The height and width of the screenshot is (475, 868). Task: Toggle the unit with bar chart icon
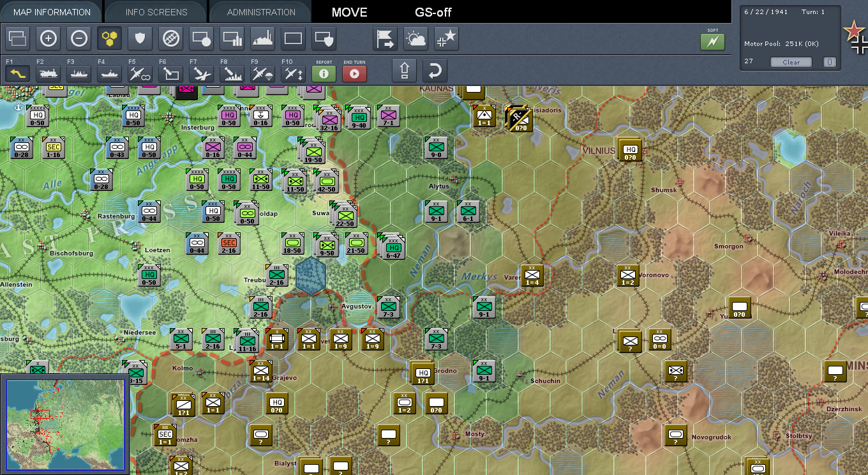tap(232, 39)
